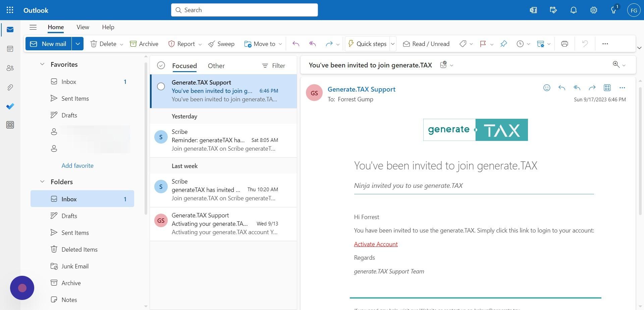Click Archive button in ribbon
The width and height of the screenshot is (644, 310).
click(144, 44)
